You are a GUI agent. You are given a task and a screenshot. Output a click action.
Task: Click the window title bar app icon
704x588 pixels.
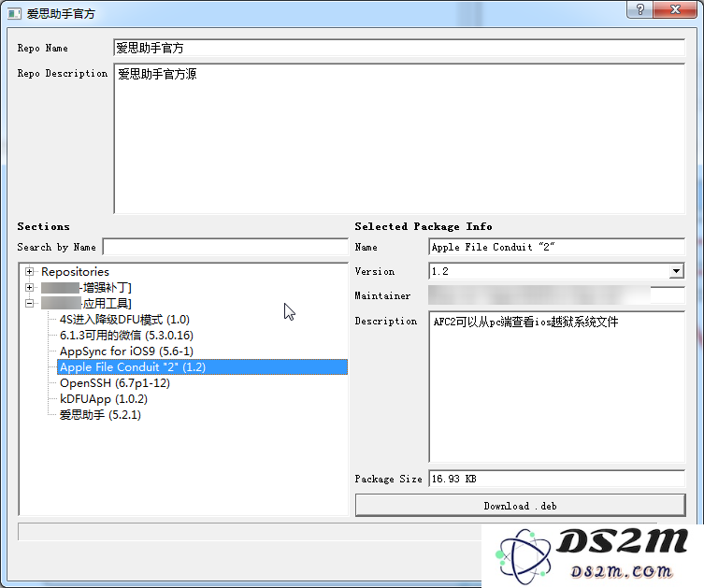pyautogui.click(x=14, y=13)
